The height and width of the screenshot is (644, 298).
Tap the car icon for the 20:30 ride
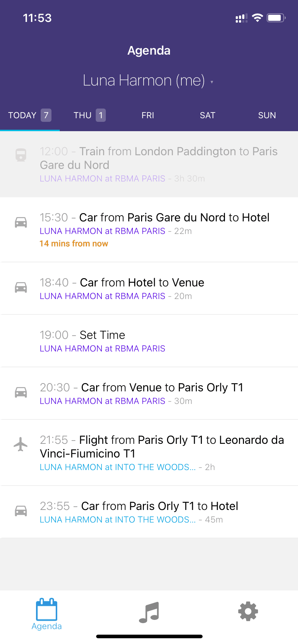pos(21,392)
